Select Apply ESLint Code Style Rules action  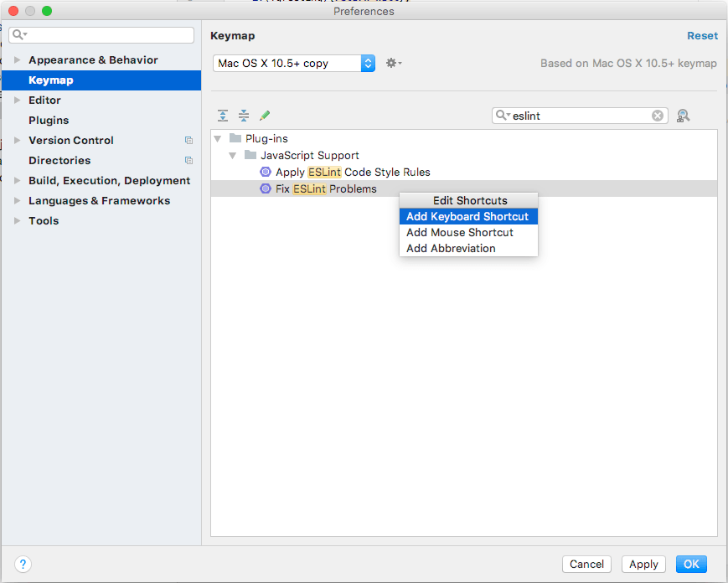tap(265, 172)
